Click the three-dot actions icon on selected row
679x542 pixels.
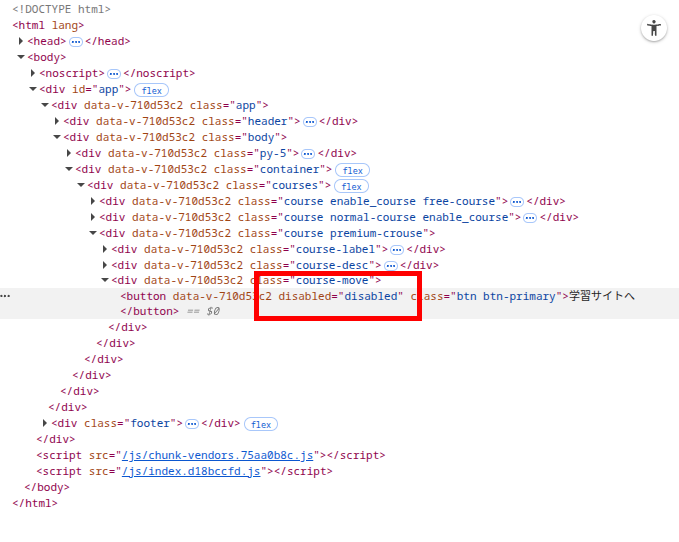point(6,296)
